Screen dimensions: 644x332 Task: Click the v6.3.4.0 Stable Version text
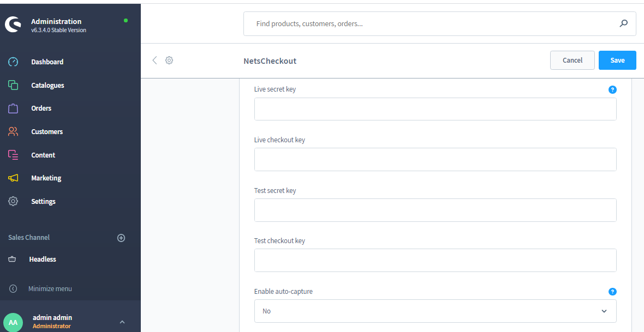(x=59, y=30)
